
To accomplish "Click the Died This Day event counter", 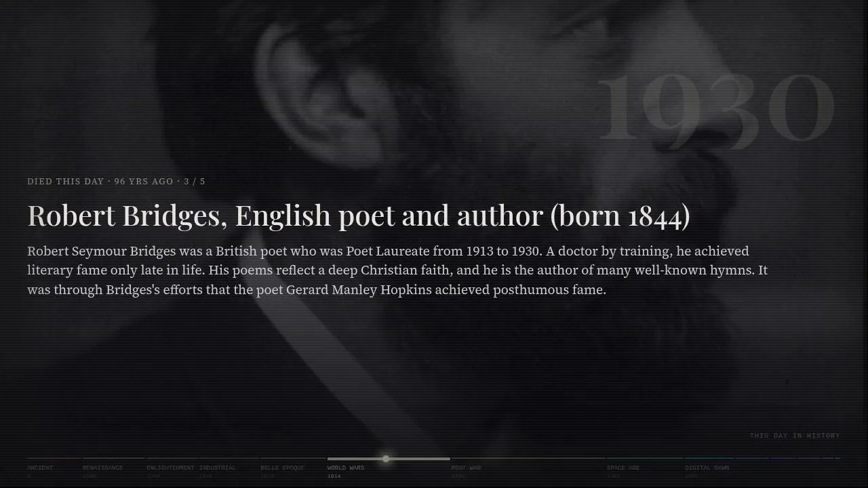I will [116, 181].
